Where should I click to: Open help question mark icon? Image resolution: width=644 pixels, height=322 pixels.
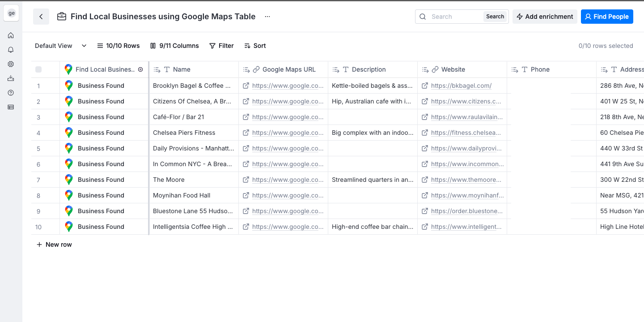11,93
